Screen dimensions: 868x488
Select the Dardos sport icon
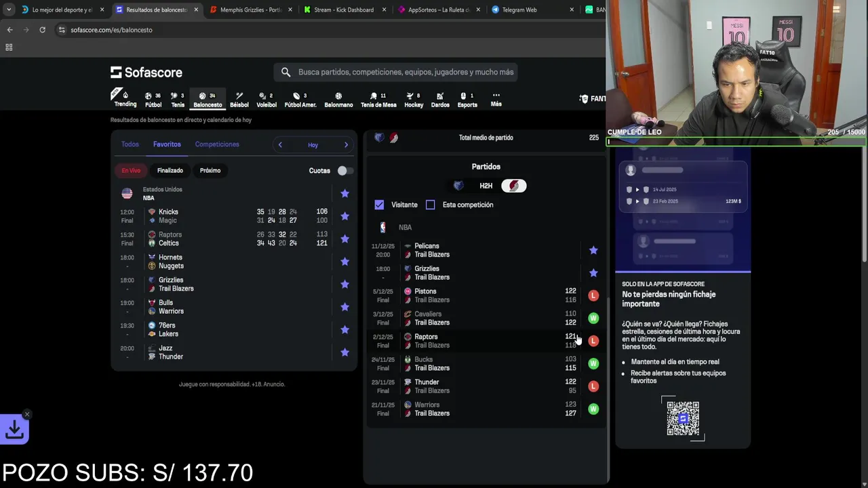(440, 99)
